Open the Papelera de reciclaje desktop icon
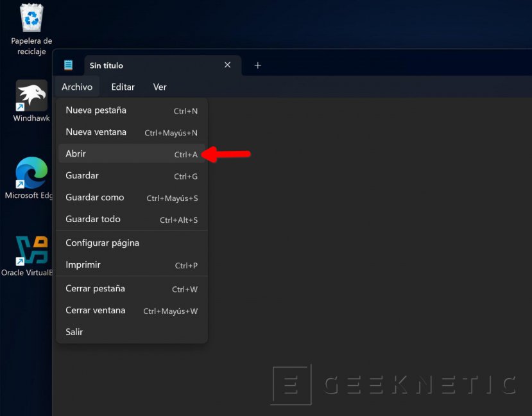 [x=31, y=19]
